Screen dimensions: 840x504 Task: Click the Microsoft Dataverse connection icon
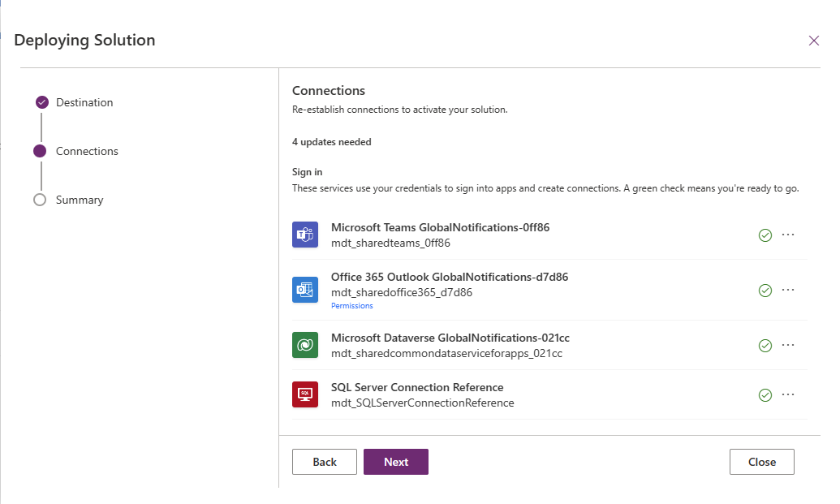pos(305,345)
